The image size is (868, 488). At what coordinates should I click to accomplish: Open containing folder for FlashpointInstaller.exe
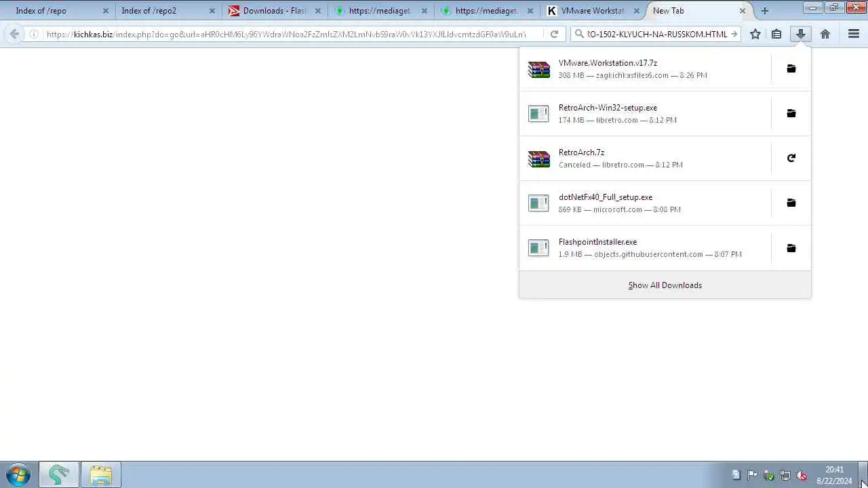click(x=791, y=248)
